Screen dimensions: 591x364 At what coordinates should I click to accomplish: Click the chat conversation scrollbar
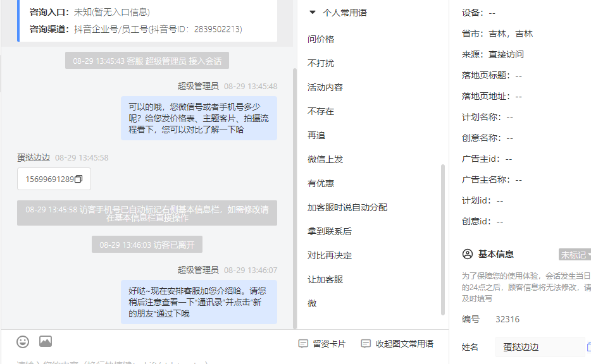(x=295, y=198)
